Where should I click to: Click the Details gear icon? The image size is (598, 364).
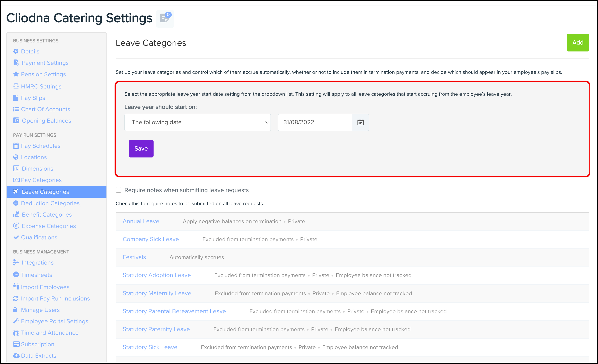[16, 51]
